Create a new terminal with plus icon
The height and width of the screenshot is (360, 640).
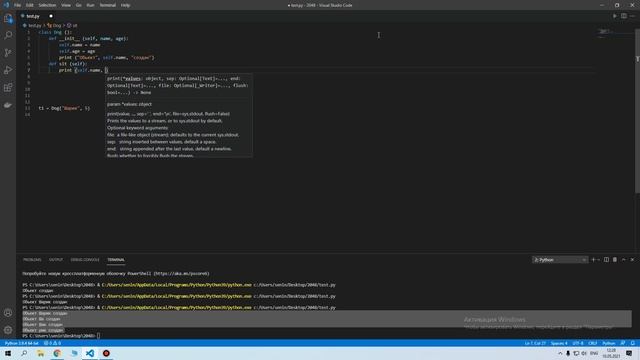click(593, 260)
